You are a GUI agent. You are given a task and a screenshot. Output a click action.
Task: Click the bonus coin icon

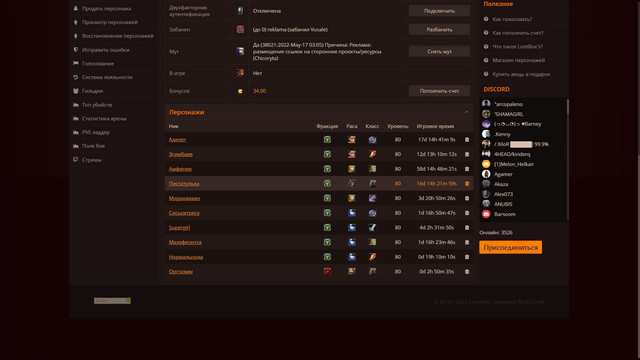coord(240,91)
